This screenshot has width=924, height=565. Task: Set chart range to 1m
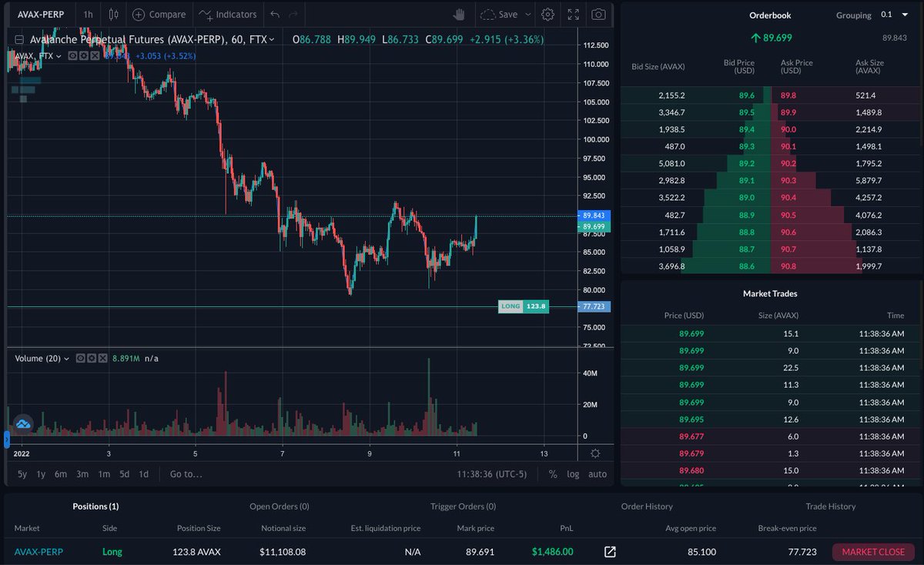[x=104, y=474]
